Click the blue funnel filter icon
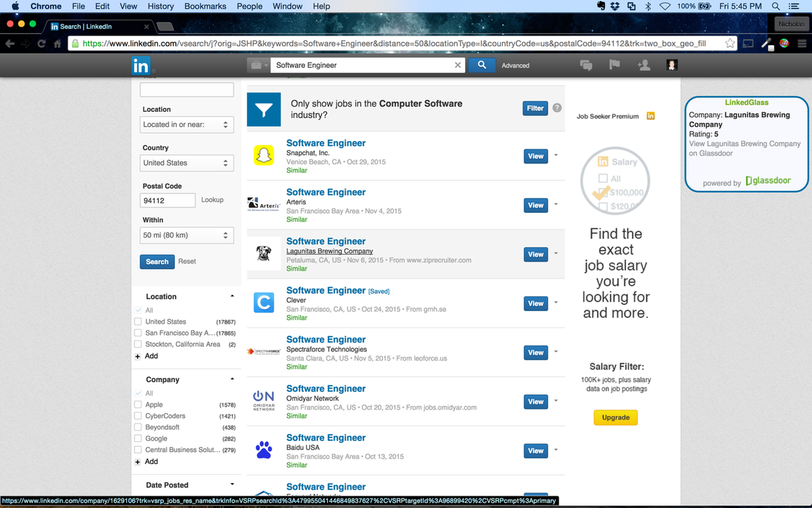Screen dimensions: 812x508 [x=263, y=109]
